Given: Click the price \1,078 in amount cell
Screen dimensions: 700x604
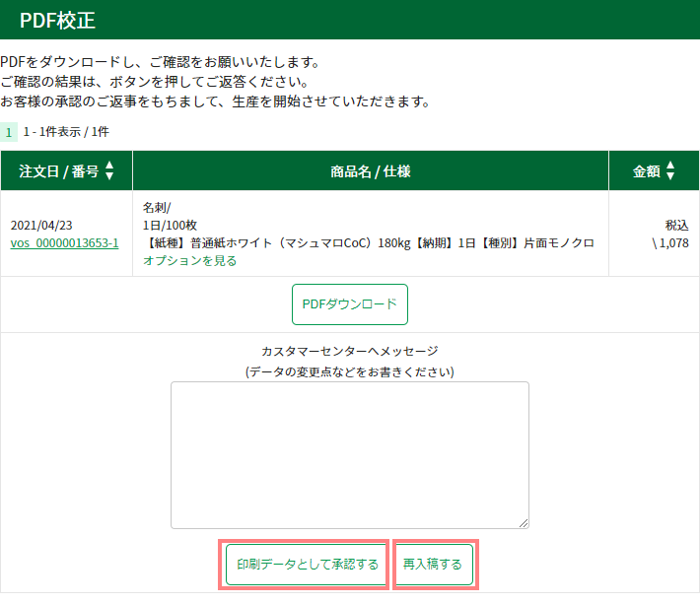Looking at the screenshot, I should point(670,242).
